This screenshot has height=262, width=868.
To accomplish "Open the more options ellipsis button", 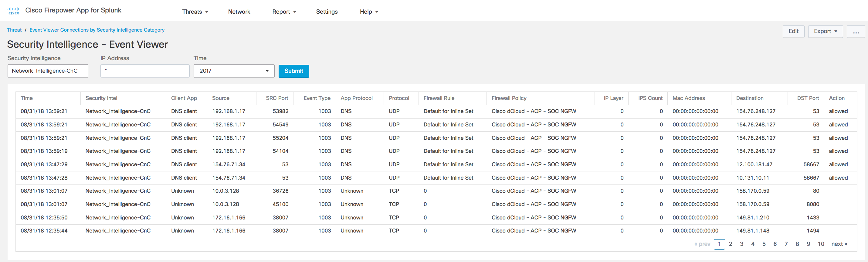I will pyautogui.click(x=856, y=31).
